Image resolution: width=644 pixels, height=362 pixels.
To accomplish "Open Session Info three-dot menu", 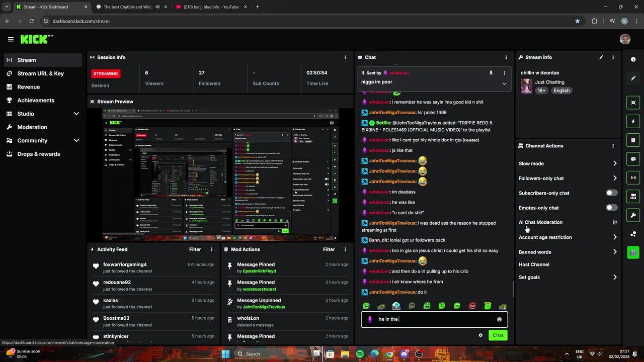I will tap(345, 57).
